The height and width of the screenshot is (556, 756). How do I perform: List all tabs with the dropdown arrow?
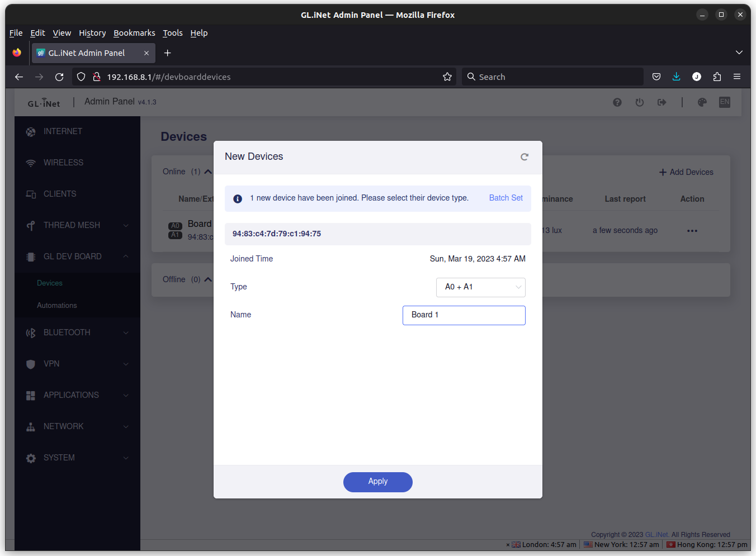(739, 53)
